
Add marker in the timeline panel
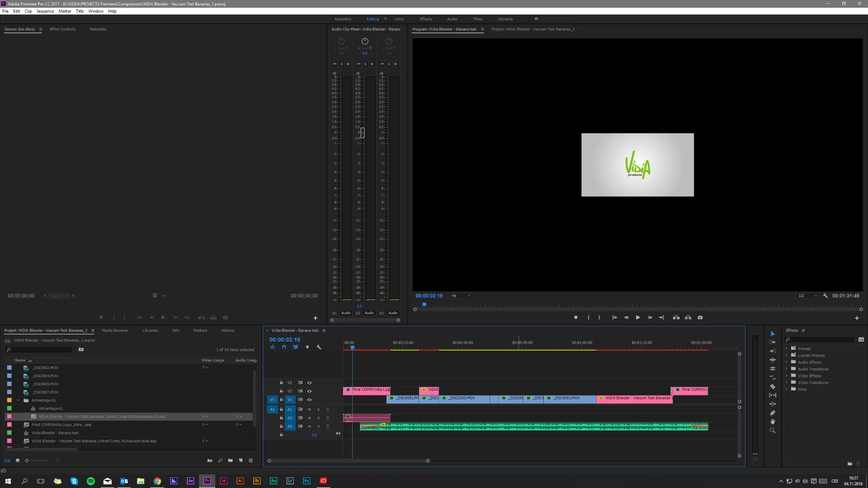pos(307,347)
